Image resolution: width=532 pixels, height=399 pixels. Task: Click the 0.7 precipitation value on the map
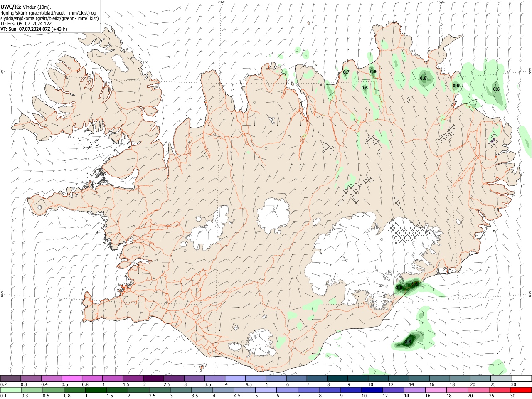[346, 72]
